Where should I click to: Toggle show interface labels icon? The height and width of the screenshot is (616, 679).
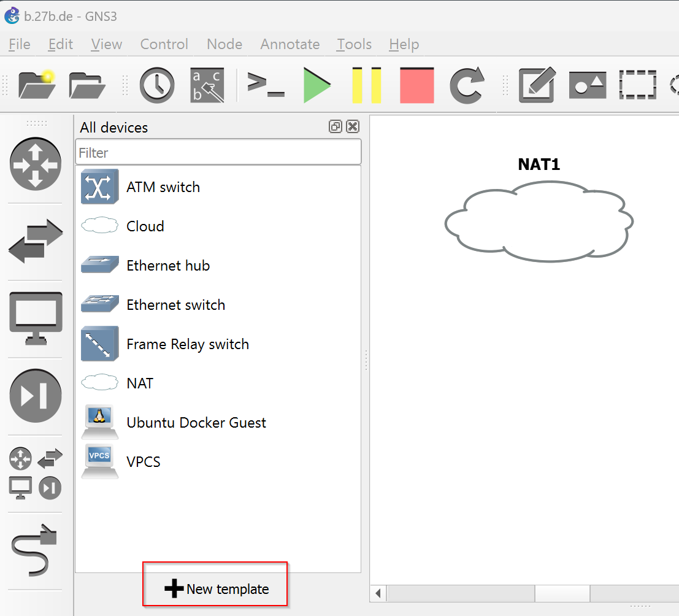coord(207,85)
